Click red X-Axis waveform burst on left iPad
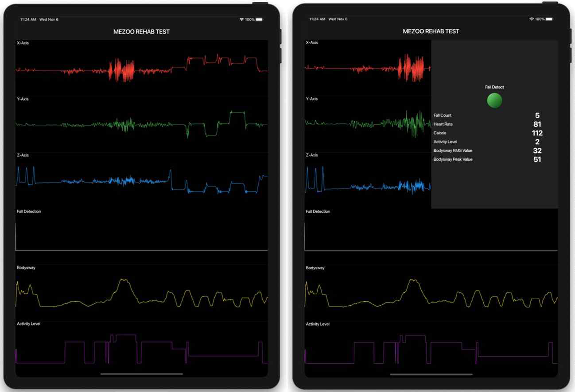Image resolution: width=575 pixels, height=392 pixels. [x=121, y=70]
